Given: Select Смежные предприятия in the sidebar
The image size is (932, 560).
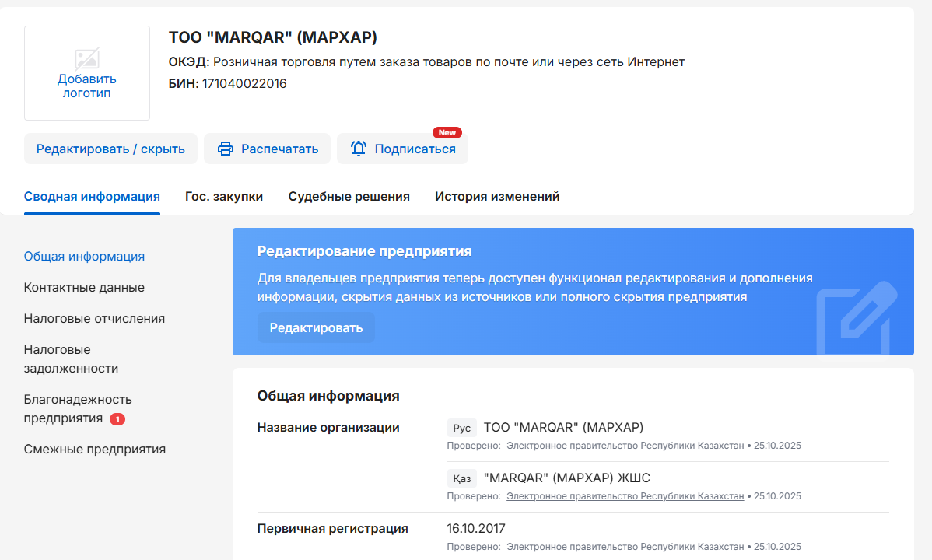Looking at the screenshot, I should (x=94, y=449).
